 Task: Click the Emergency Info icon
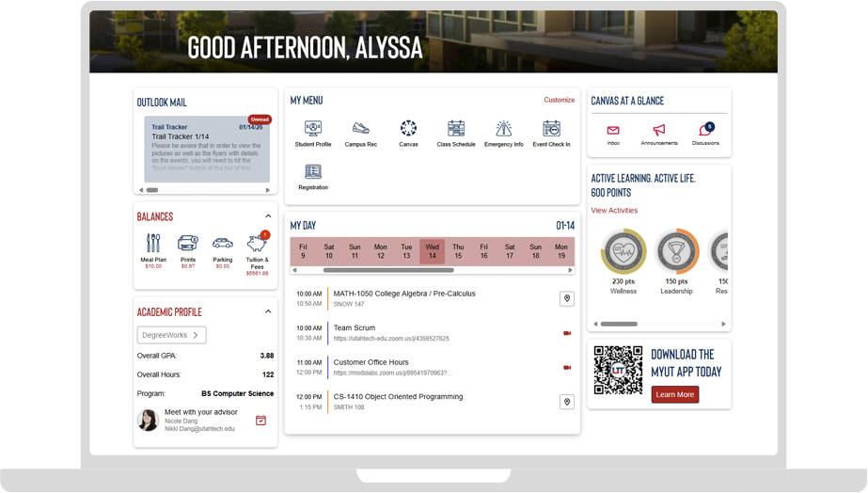[x=504, y=129]
